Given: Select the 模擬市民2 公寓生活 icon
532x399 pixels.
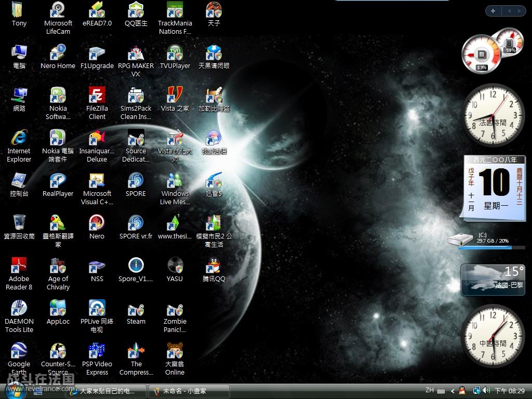Looking at the screenshot, I should (214, 222).
